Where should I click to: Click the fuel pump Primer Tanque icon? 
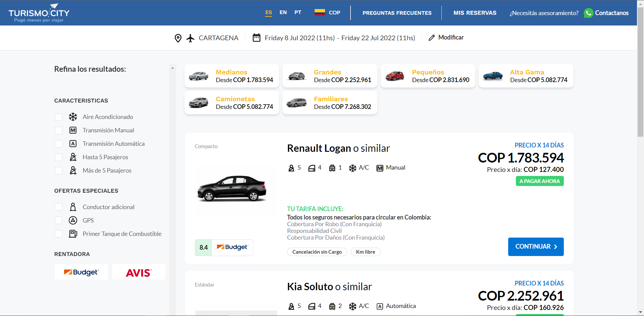coord(73,234)
